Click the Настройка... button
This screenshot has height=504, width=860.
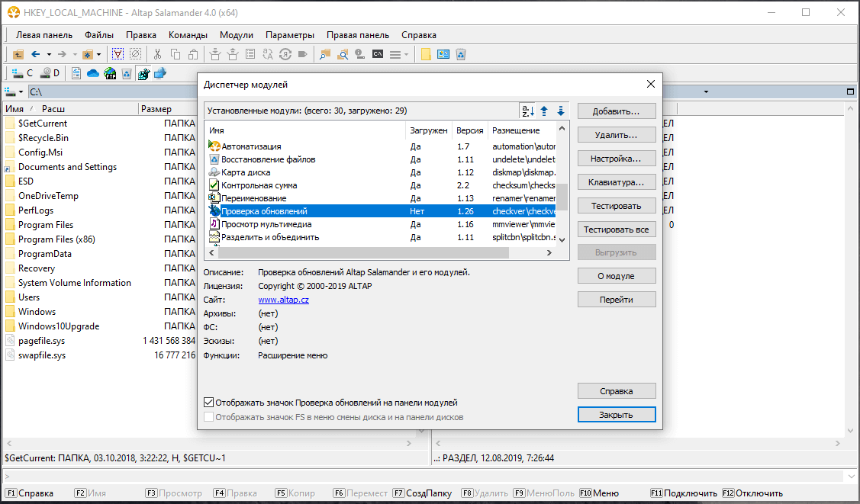coord(617,159)
